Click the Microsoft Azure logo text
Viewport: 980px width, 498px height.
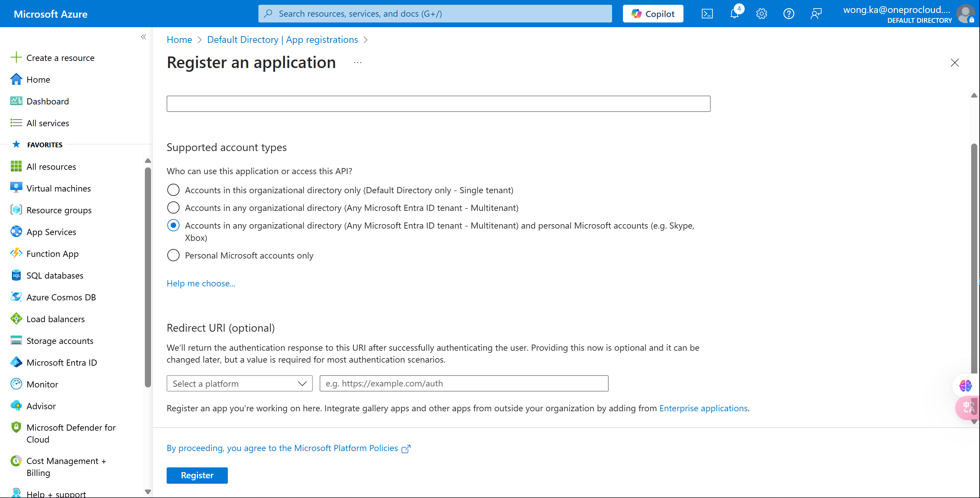[x=51, y=14]
